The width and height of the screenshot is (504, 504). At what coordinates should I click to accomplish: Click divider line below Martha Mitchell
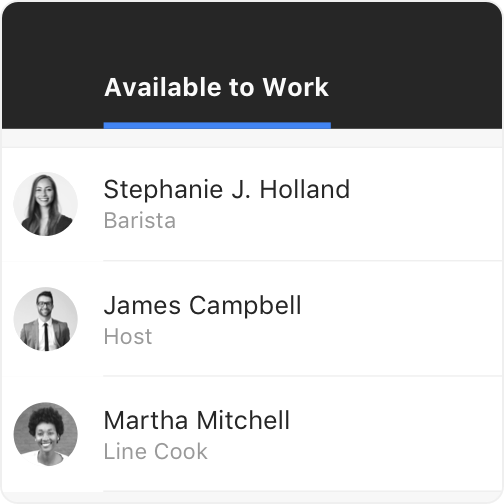(303, 491)
